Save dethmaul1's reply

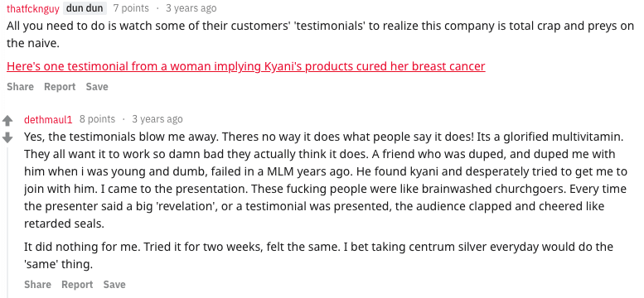click(114, 285)
